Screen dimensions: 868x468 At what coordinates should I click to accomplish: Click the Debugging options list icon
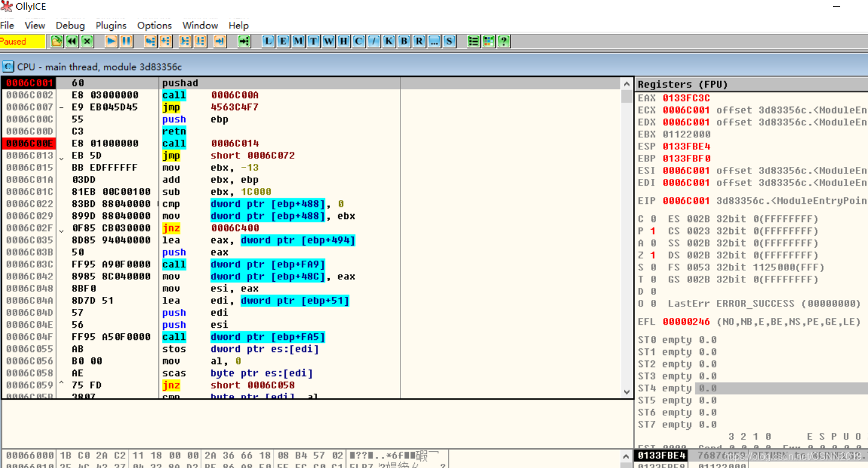point(474,41)
